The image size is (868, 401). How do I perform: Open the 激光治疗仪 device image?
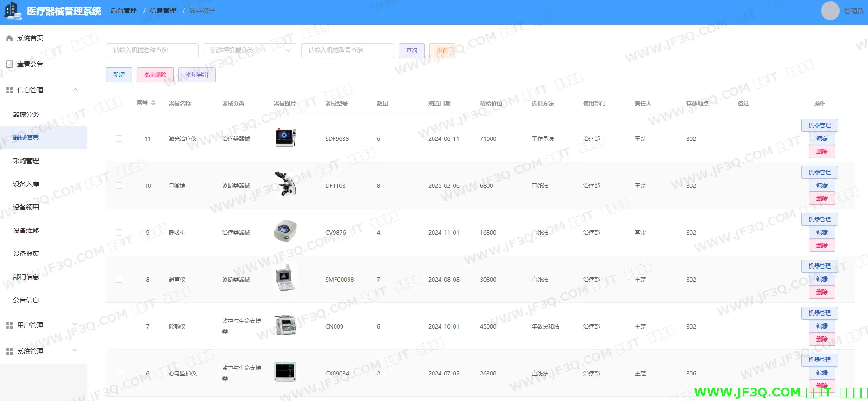(285, 138)
